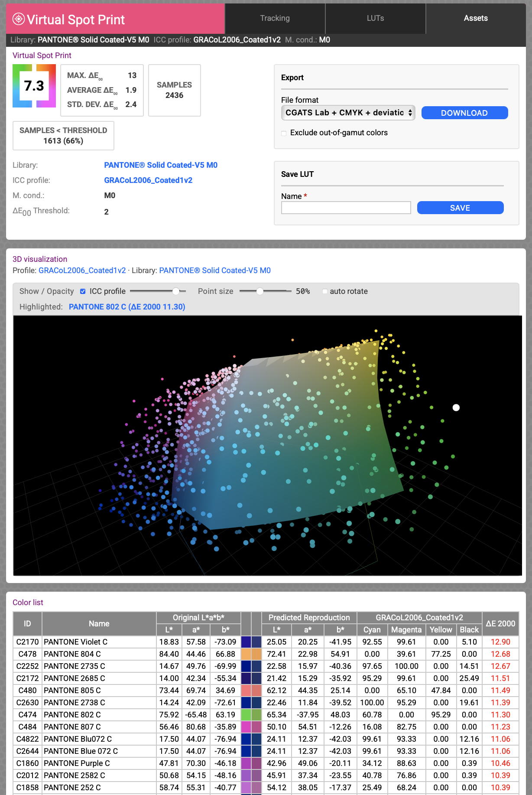Toggle the ICC profile visibility checkbox
Image resolution: width=532 pixels, height=795 pixels.
pos(83,291)
